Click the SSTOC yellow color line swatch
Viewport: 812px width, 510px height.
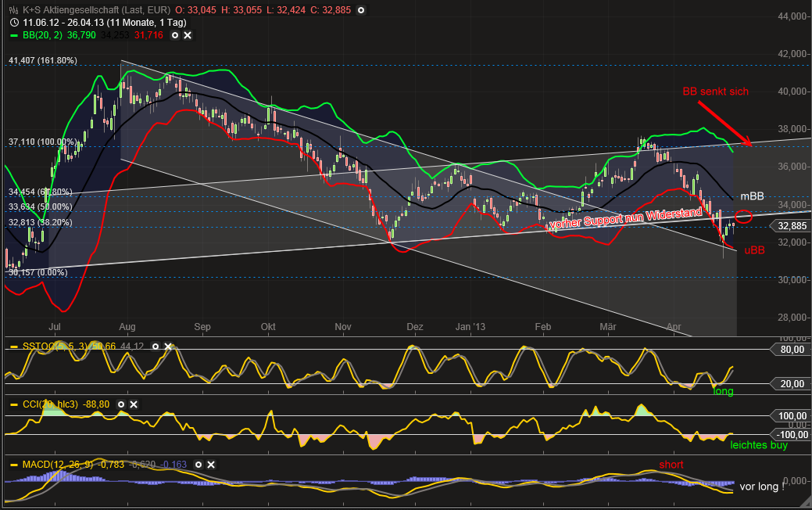tap(14, 347)
